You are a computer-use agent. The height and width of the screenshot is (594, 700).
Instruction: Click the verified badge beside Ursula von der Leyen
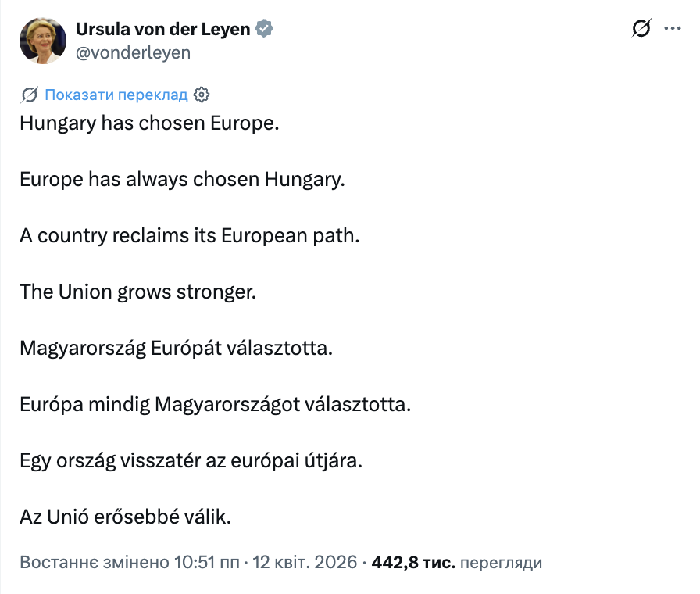click(x=264, y=28)
